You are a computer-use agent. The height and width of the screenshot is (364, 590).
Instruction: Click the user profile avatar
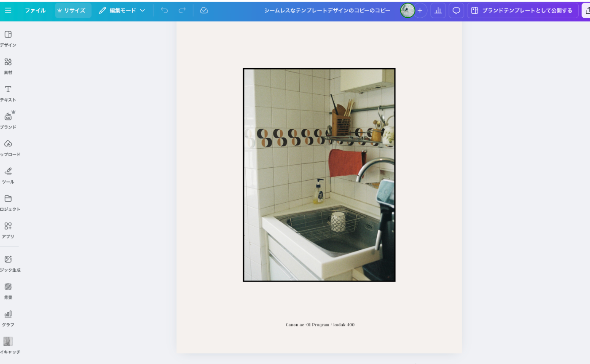click(x=407, y=11)
